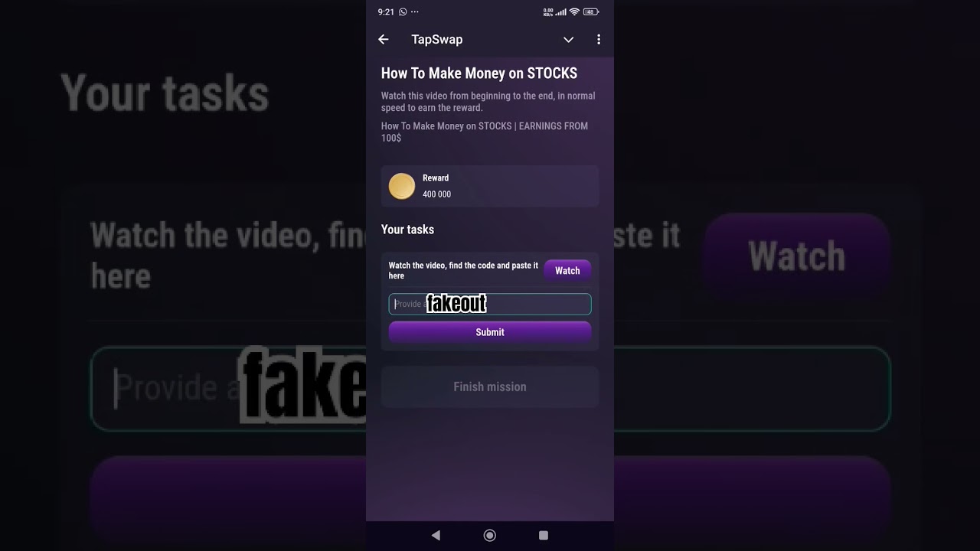Tap the Wi-Fi status icon
980x551 pixels.
click(x=574, y=12)
